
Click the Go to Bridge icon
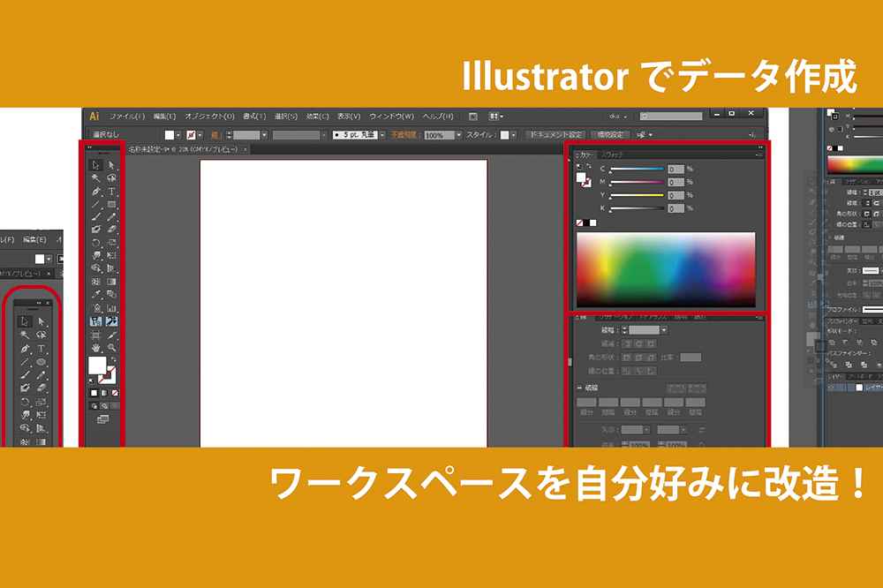coord(473,117)
